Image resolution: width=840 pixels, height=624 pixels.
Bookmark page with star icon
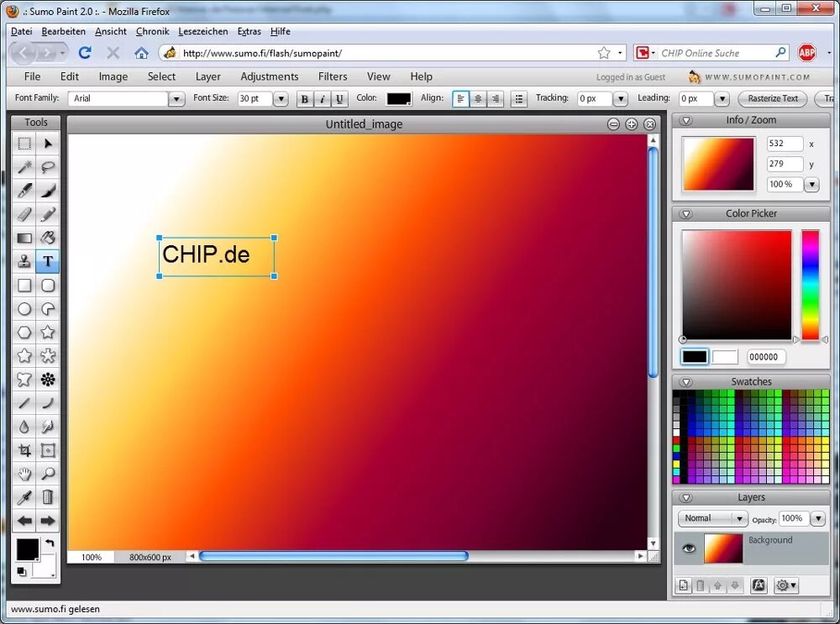pyautogui.click(x=604, y=53)
